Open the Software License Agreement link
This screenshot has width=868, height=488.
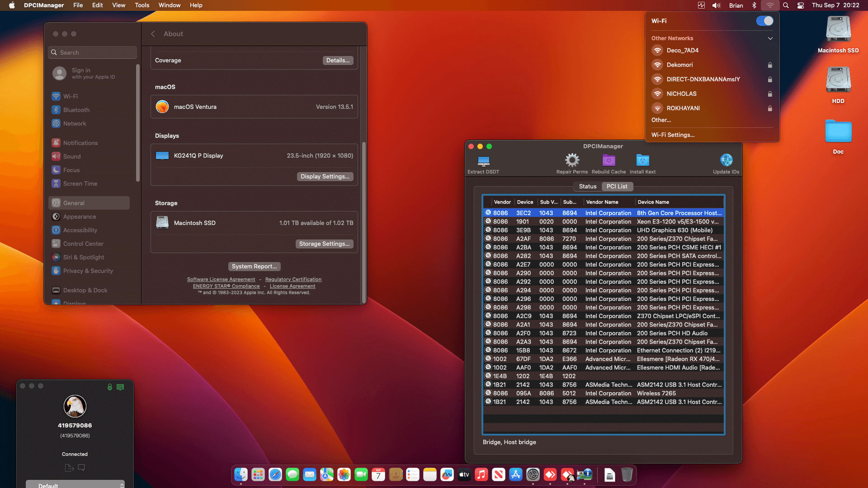221,279
